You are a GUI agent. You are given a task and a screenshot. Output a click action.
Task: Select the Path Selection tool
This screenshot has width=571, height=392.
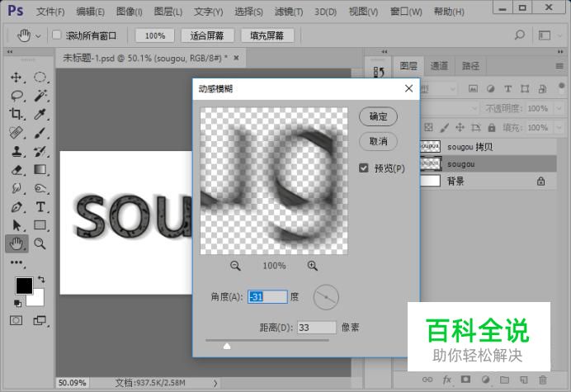point(17,225)
